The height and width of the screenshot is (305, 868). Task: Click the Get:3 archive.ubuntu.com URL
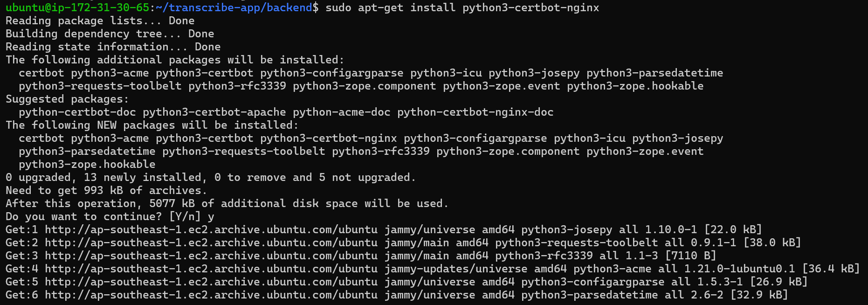(211, 256)
